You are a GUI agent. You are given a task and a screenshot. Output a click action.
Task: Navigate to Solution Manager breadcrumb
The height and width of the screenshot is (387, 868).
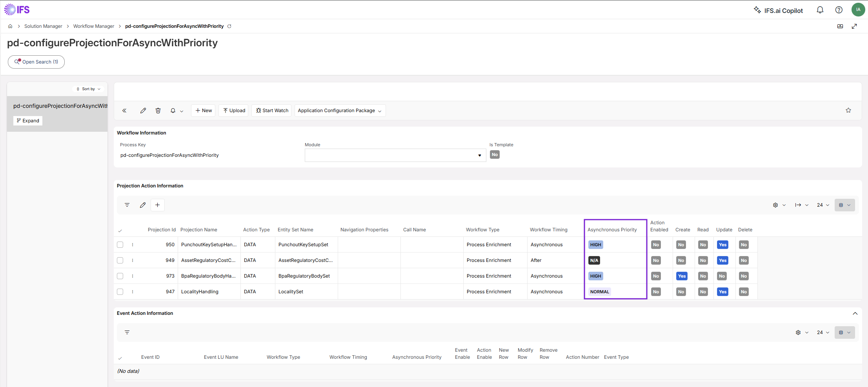(43, 26)
